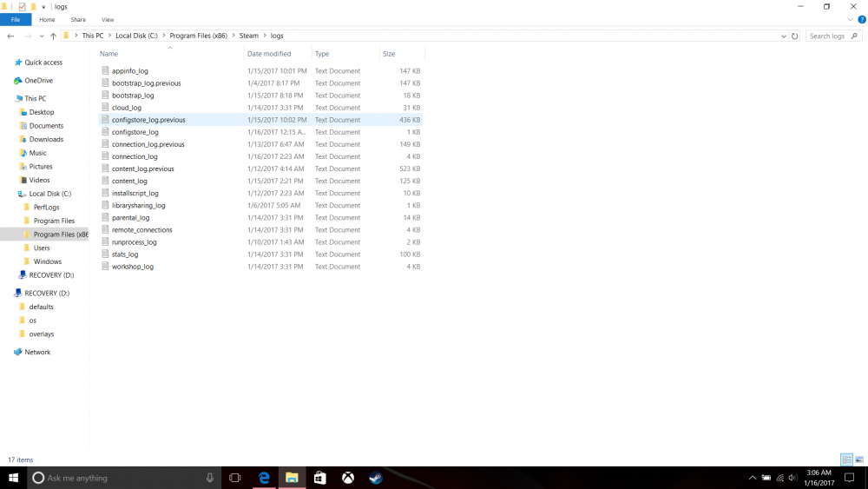Click Steam in the address breadcrumb
Screen dimensions: 868x489
point(248,36)
